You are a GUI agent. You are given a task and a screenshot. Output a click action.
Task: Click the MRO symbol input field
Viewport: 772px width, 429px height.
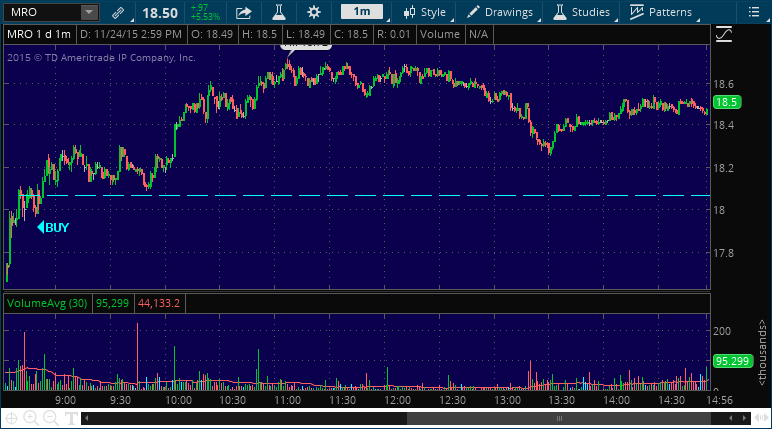[42, 12]
